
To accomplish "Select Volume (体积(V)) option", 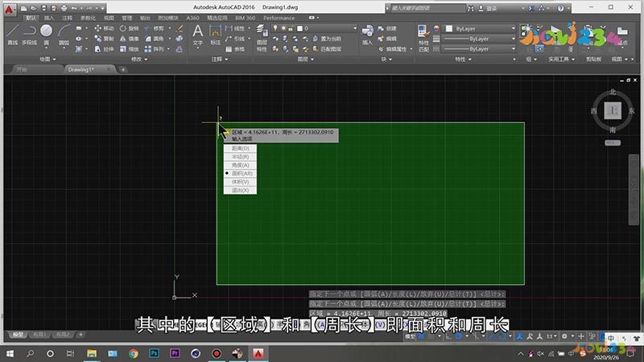I will 240,182.
